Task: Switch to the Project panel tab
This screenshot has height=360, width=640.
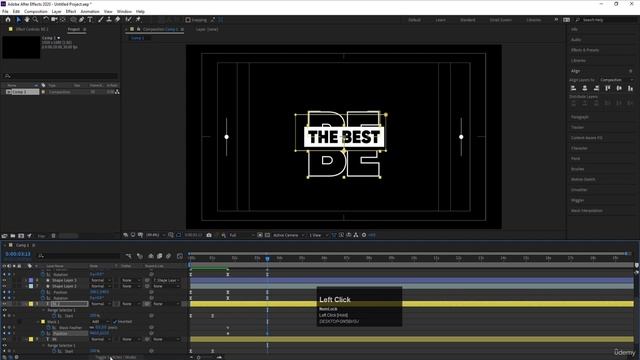Action: point(74,29)
